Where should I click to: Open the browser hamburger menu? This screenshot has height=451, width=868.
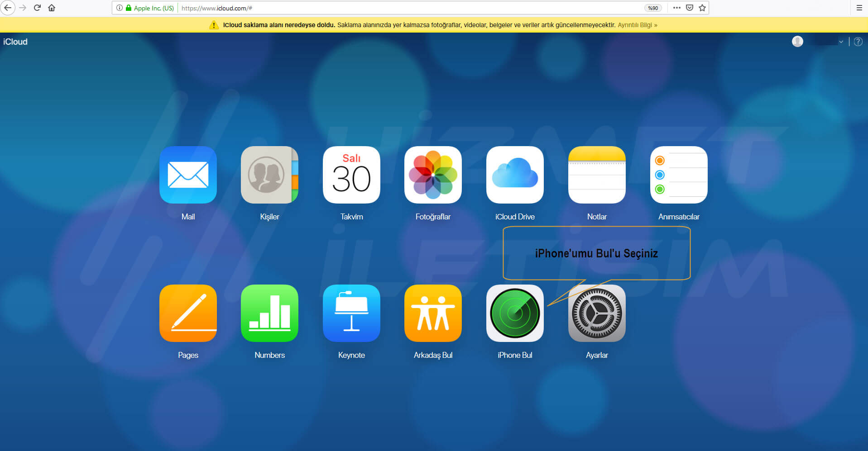pyautogui.click(x=859, y=8)
